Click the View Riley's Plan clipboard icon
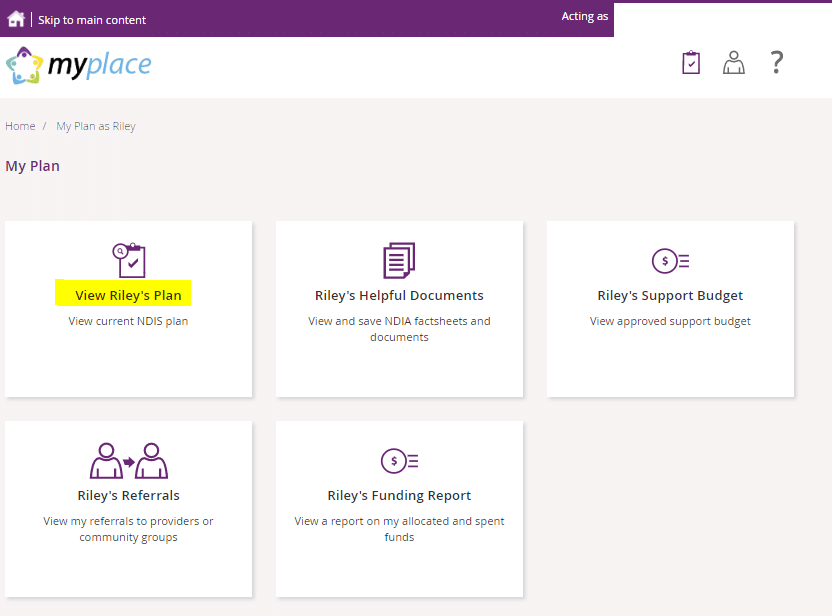This screenshot has width=832, height=616. tap(129, 260)
